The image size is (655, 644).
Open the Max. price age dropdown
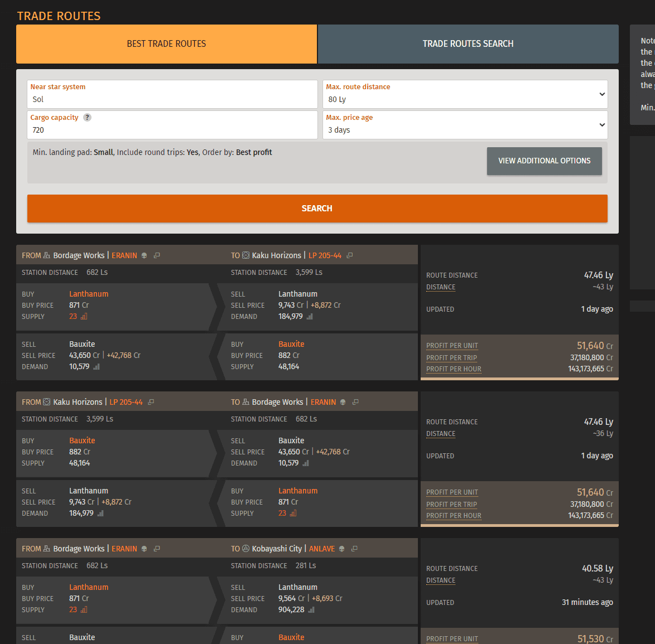465,125
